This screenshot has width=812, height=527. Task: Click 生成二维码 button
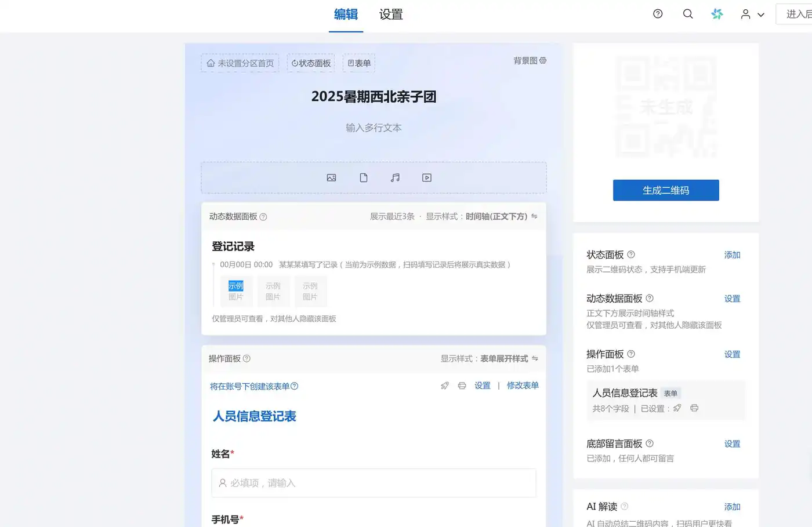point(666,190)
